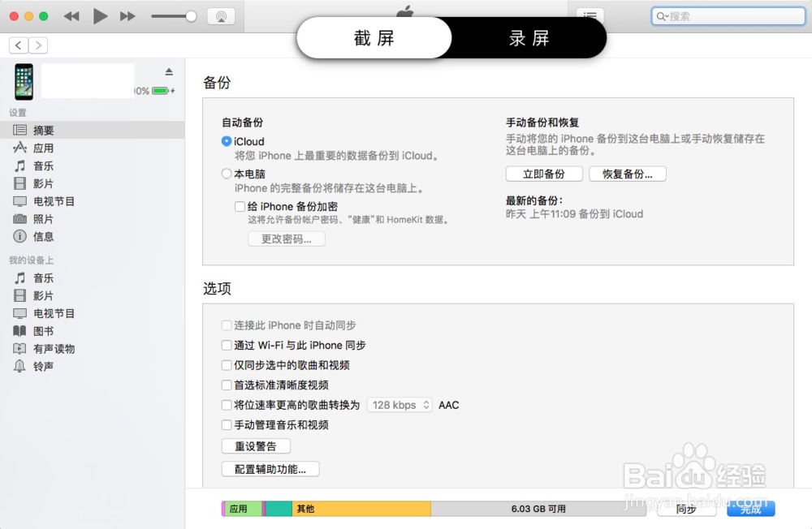Click the rewind playback button
This screenshot has width=812, height=529.
point(71,16)
